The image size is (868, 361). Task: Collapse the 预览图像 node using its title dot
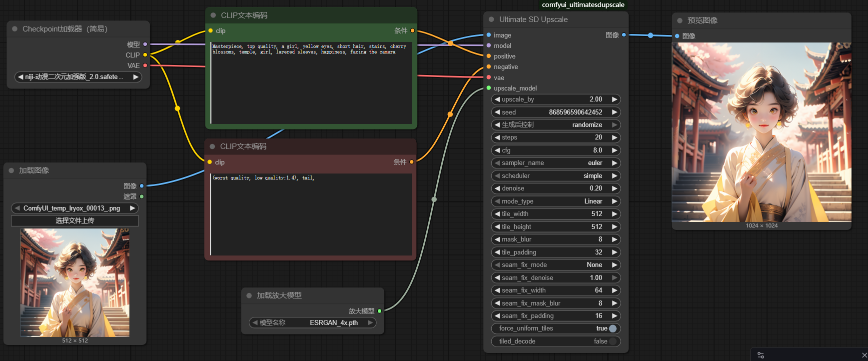tap(680, 20)
